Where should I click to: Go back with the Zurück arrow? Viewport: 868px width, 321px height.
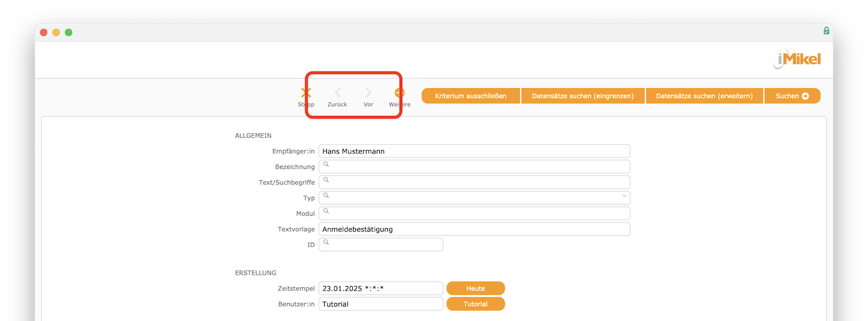coord(337,93)
